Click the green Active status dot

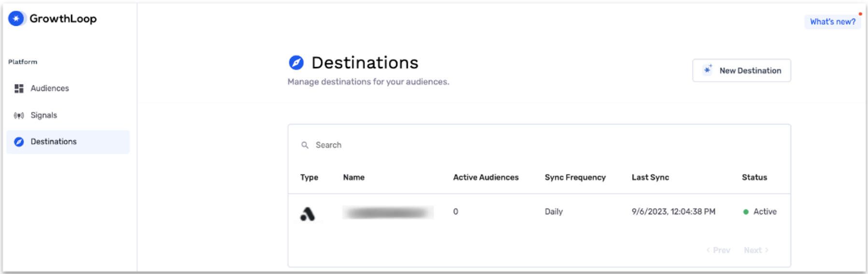click(x=746, y=212)
